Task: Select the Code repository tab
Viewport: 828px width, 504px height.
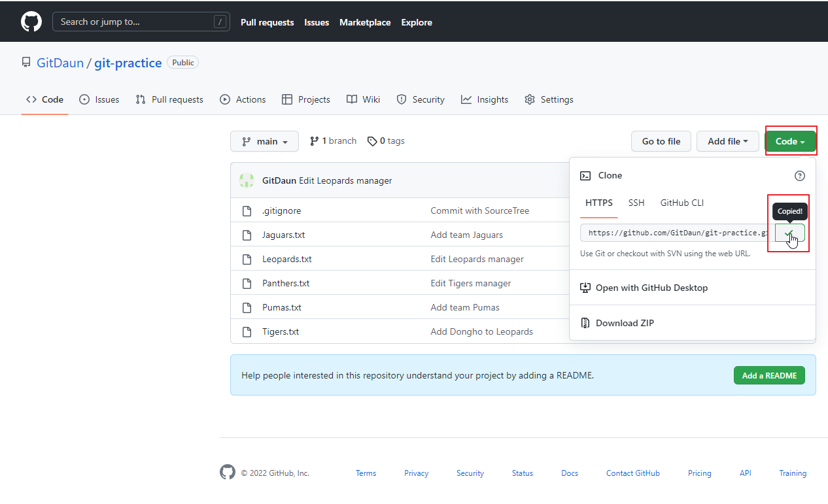Action: tap(44, 99)
